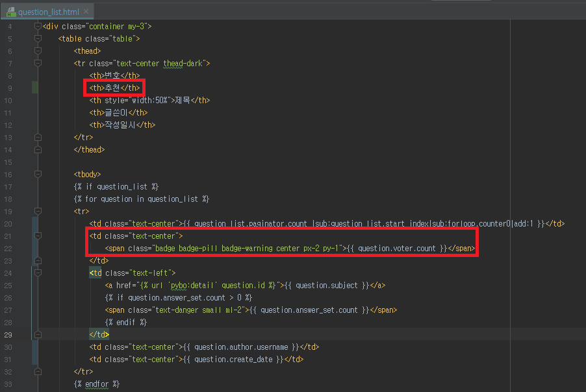Viewport: 586px width, 392px height.
Task: Collapse the tr thead-dark fold on line 7
Action: [38, 63]
